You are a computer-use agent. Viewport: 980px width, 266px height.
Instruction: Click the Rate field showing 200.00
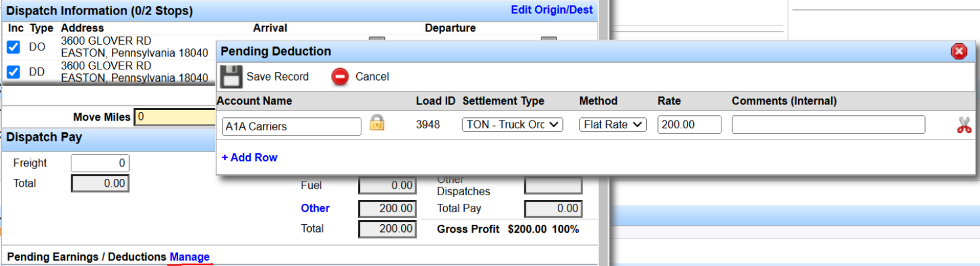pos(689,124)
